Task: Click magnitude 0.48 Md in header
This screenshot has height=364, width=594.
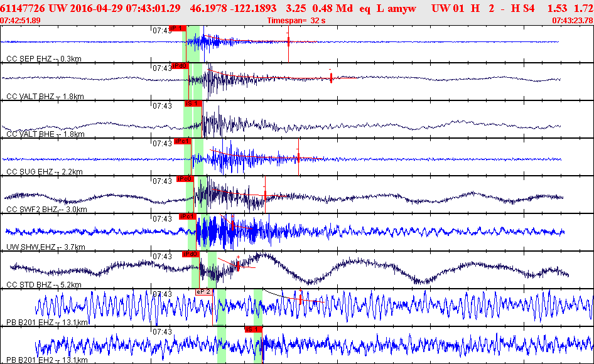Action: [333, 8]
